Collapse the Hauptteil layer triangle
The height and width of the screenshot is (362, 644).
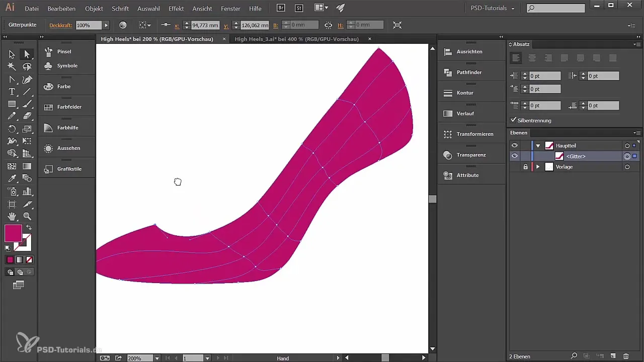[x=538, y=146]
